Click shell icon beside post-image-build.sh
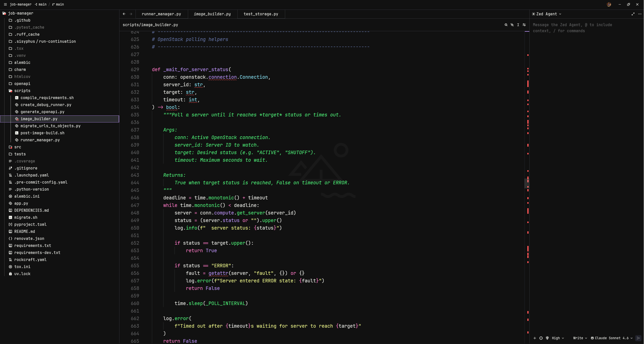 (x=17, y=133)
